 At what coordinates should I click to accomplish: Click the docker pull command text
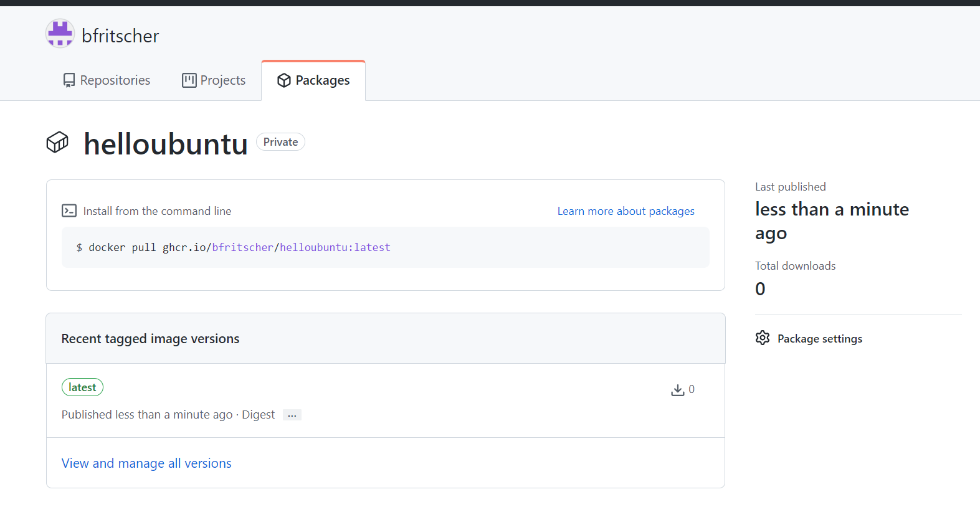(x=234, y=247)
